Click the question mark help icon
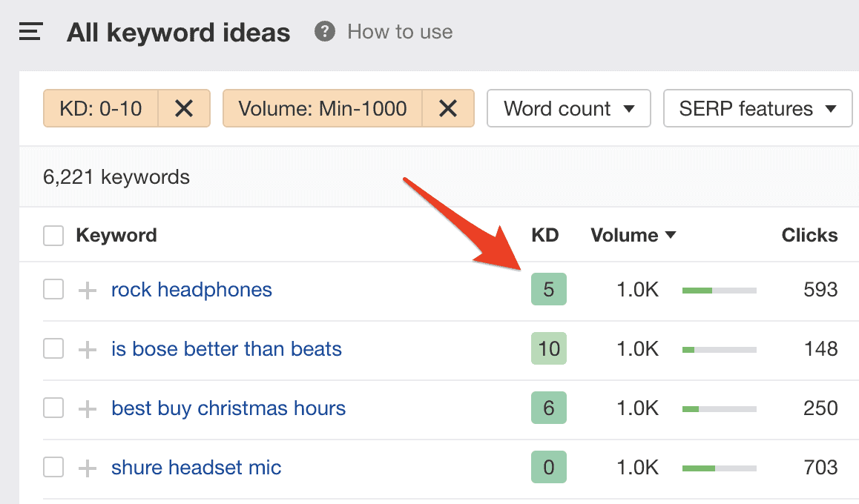The image size is (859, 504). pos(323,32)
